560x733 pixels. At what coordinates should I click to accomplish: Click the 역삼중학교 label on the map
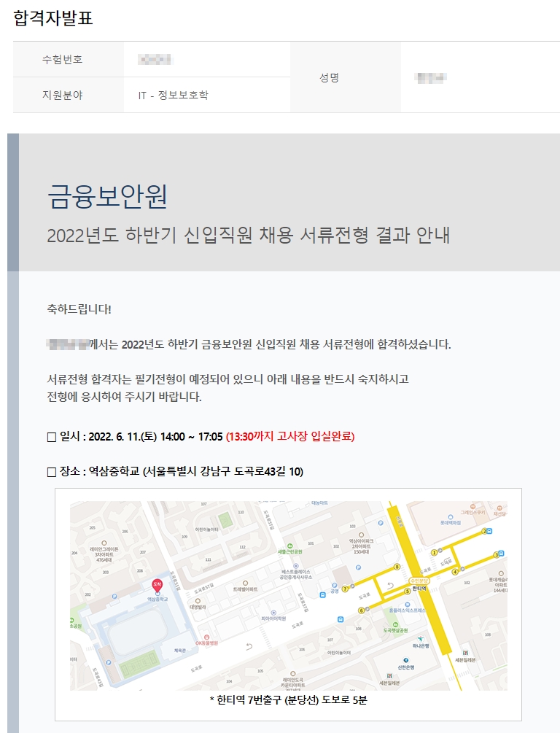tap(157, 599)
